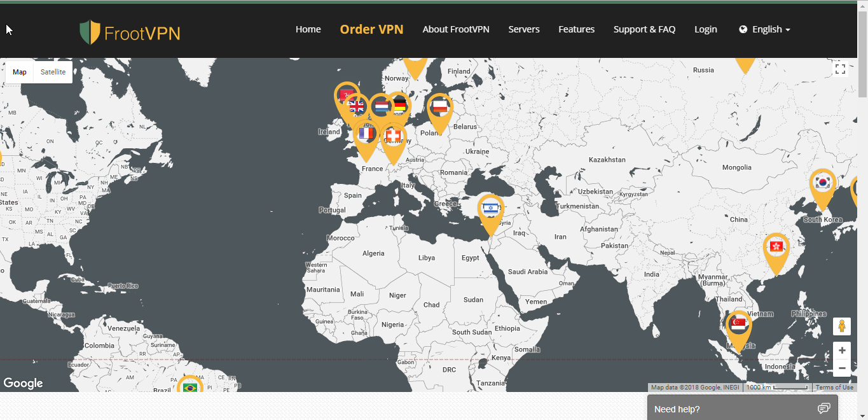Image resolution: width=868 pixels, height=420 pixels.
Task: Click the FrootVPN brand name text
Action: click(142, 33)
